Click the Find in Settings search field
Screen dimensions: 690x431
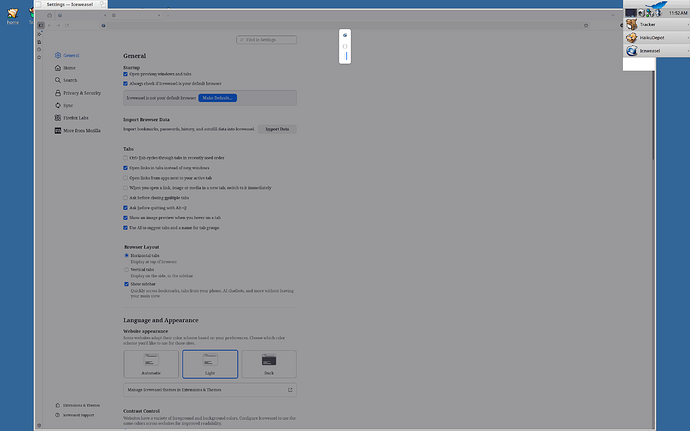pyautogui.click(x=266, y=40)
